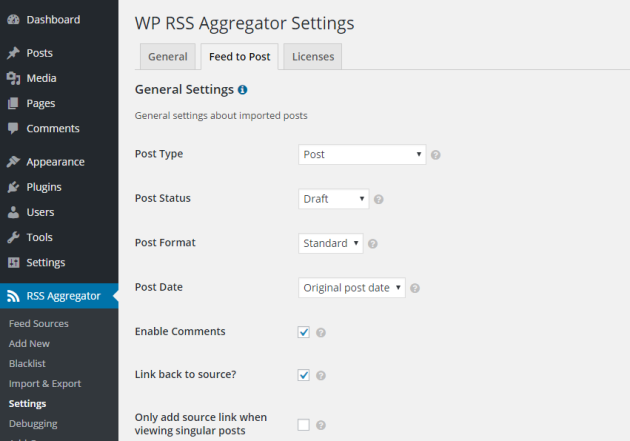Click the help icon for Enable Comments
Viewport: 630px width, 441px height.
point(321,333)
